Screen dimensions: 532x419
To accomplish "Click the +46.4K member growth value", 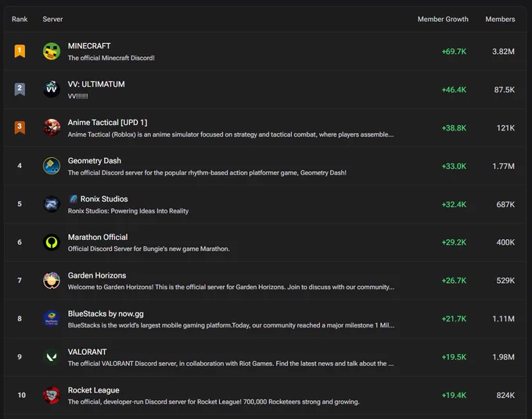I will pos(454,90).
